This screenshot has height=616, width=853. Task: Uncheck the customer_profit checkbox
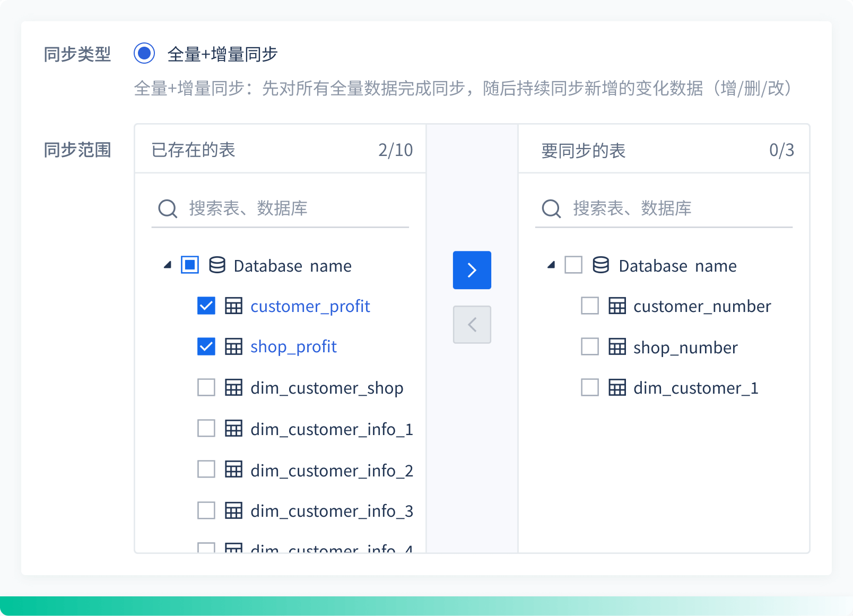[x=206, y=306]
